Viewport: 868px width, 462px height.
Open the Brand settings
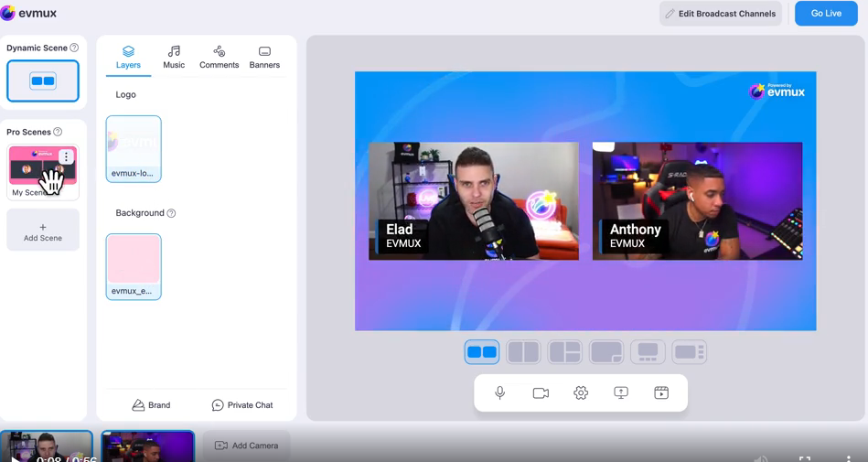151,405
